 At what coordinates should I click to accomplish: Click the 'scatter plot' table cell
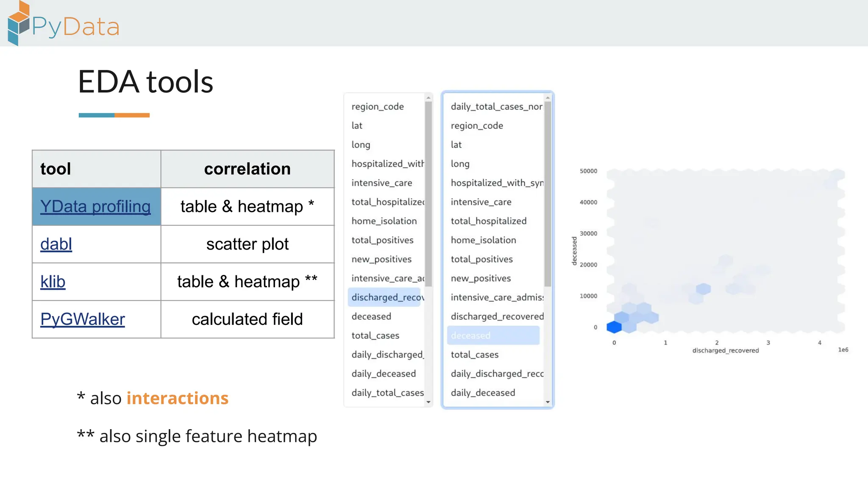[x=248, y=244]
